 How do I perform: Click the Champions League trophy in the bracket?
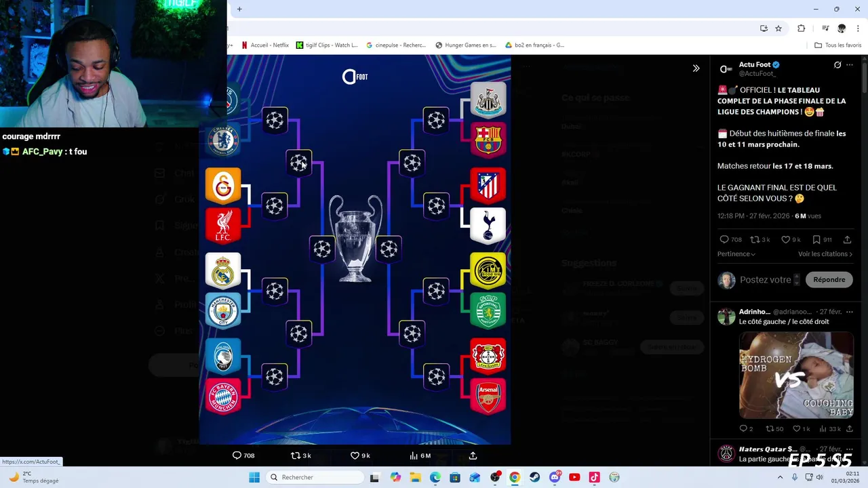(x=355, y=237)
